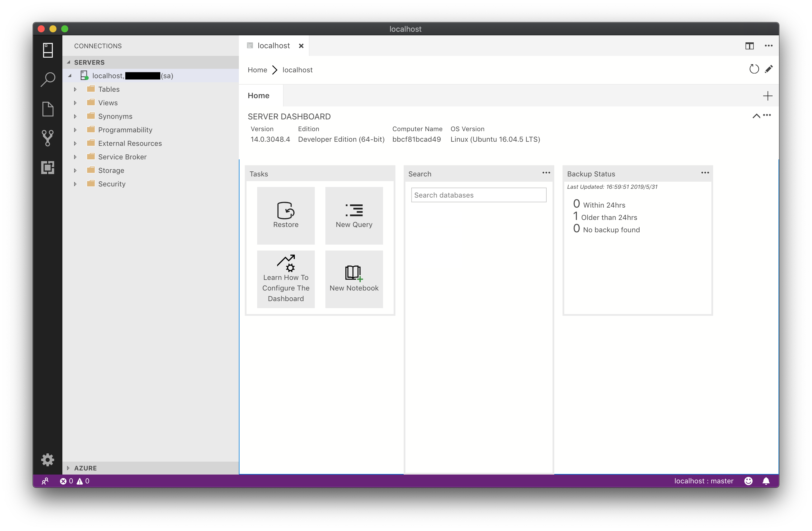This screenshot has width=812, height=531.
Task: Open the Manage gear icon
Action: click(48, 460)
